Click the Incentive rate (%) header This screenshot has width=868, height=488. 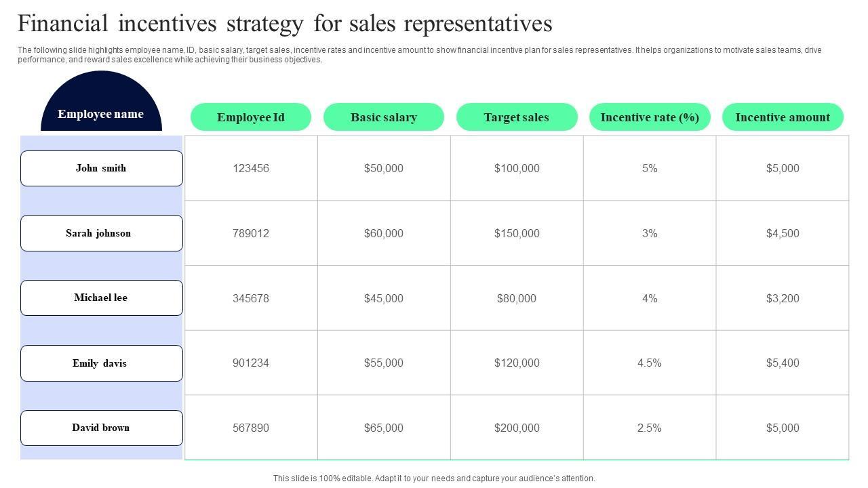tap(650, 117)
